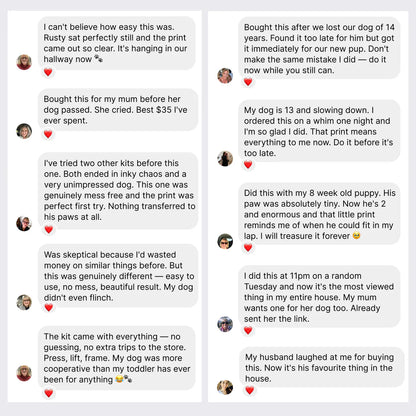Open the avatar beside the 'inky chaos' review
416x416 pixels.
24,223
